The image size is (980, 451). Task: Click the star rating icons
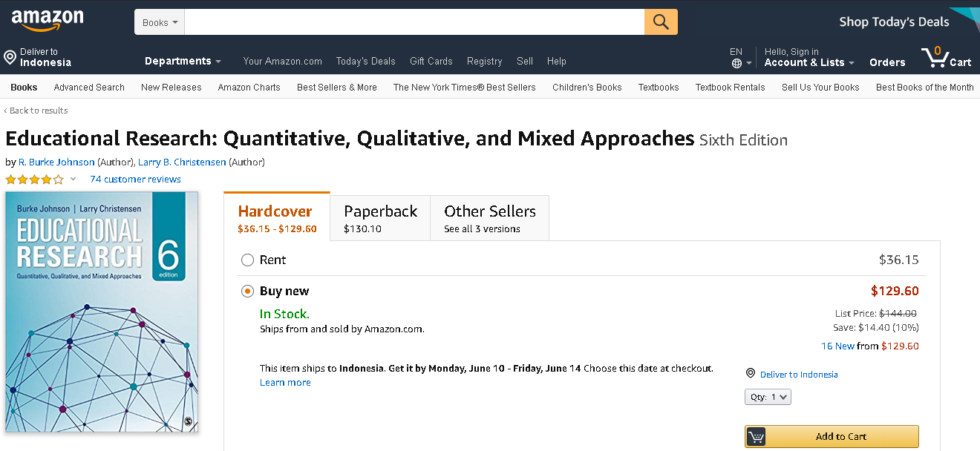[35, 180]
